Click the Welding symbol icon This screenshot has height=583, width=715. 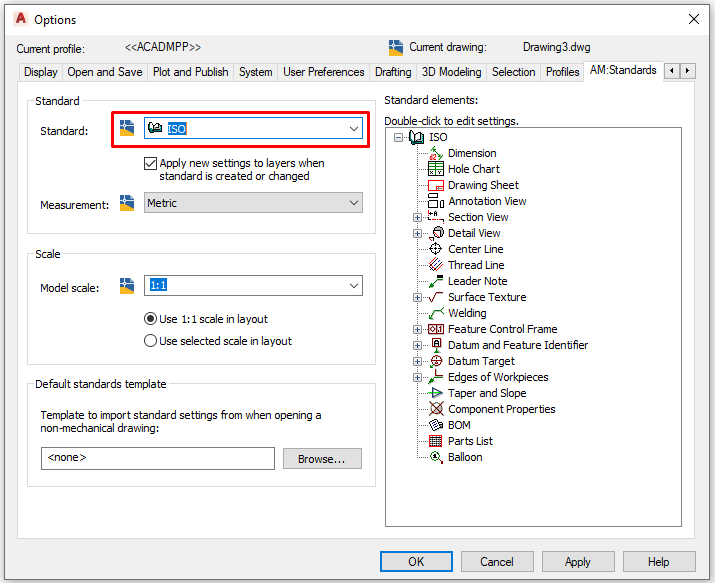tap(435, 313)
